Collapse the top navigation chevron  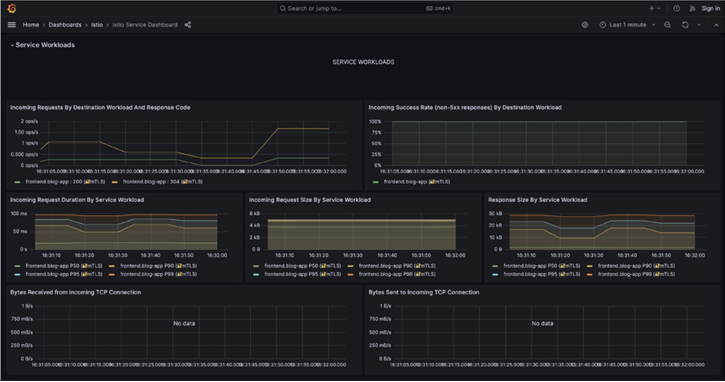tap(716, 25)
